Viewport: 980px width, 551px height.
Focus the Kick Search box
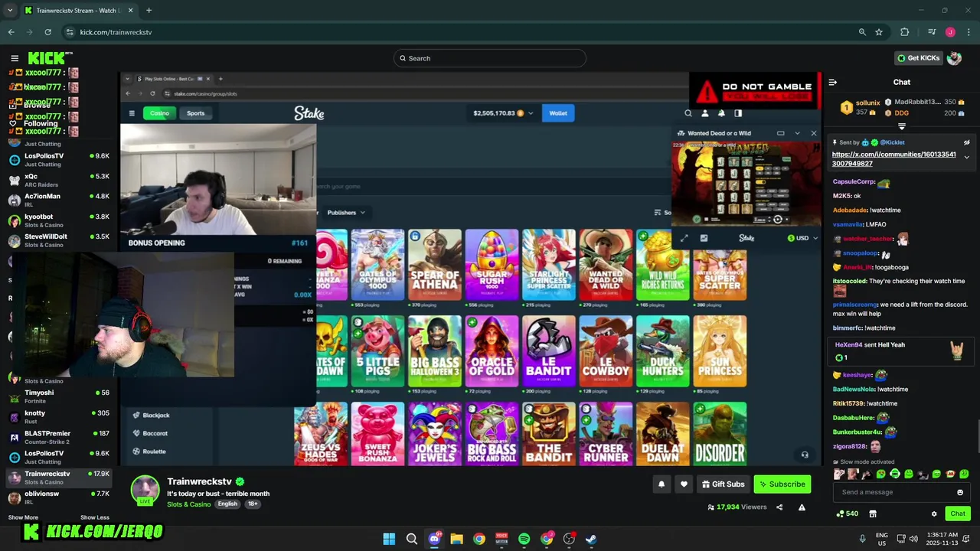(490, 58)
